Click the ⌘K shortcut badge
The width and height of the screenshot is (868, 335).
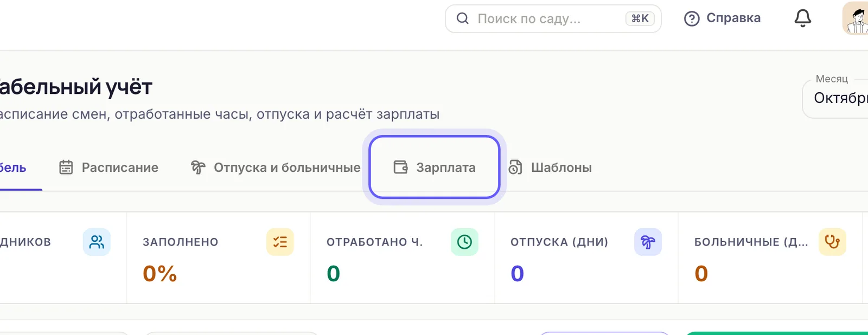[640, 18]
